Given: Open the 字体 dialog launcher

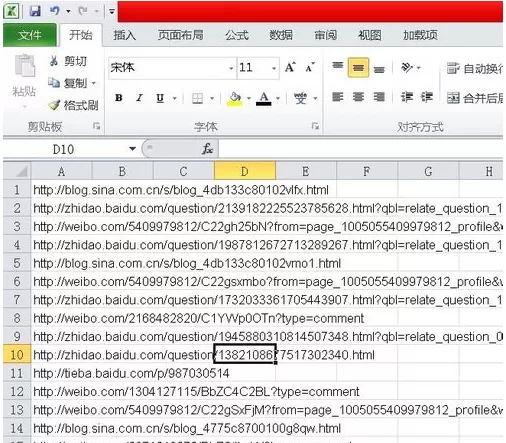Looking at the screenshot, I should point(315,126).
